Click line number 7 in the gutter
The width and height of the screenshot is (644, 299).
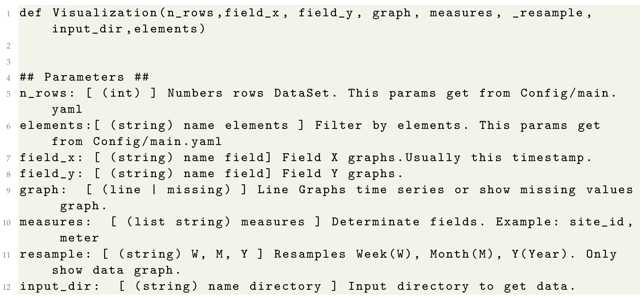9,158
